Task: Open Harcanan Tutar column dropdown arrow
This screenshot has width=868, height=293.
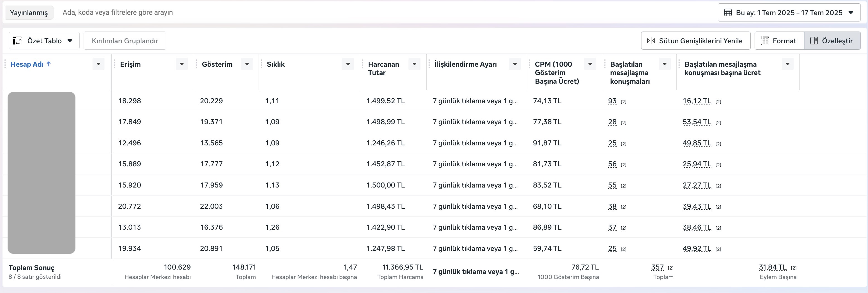Action: [414, 64]
